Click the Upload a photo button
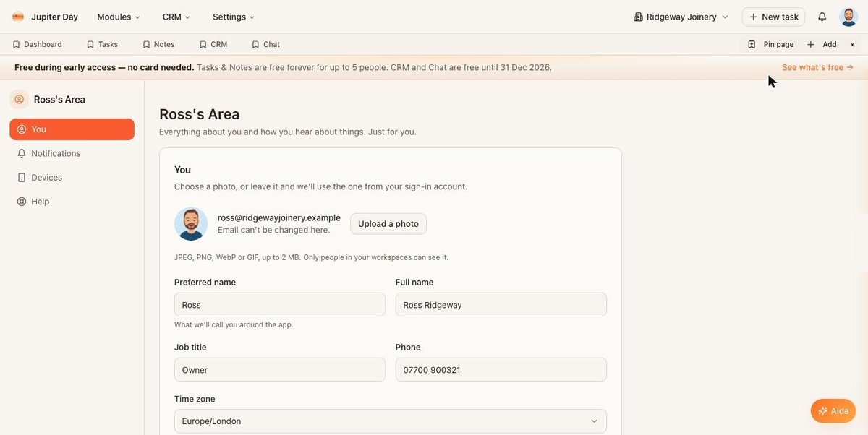Viewport: 868px width, 435px height. coord(388,224)
